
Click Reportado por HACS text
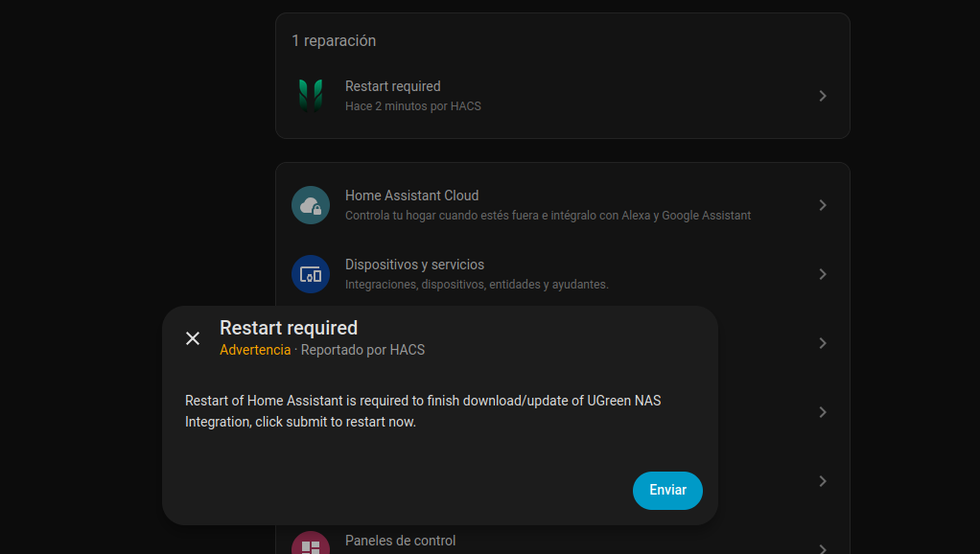362,350
